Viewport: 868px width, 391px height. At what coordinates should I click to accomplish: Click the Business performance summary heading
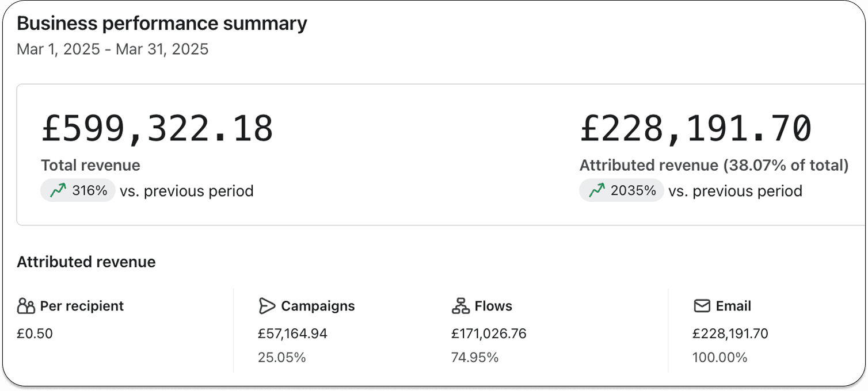(x=162, y=24)
